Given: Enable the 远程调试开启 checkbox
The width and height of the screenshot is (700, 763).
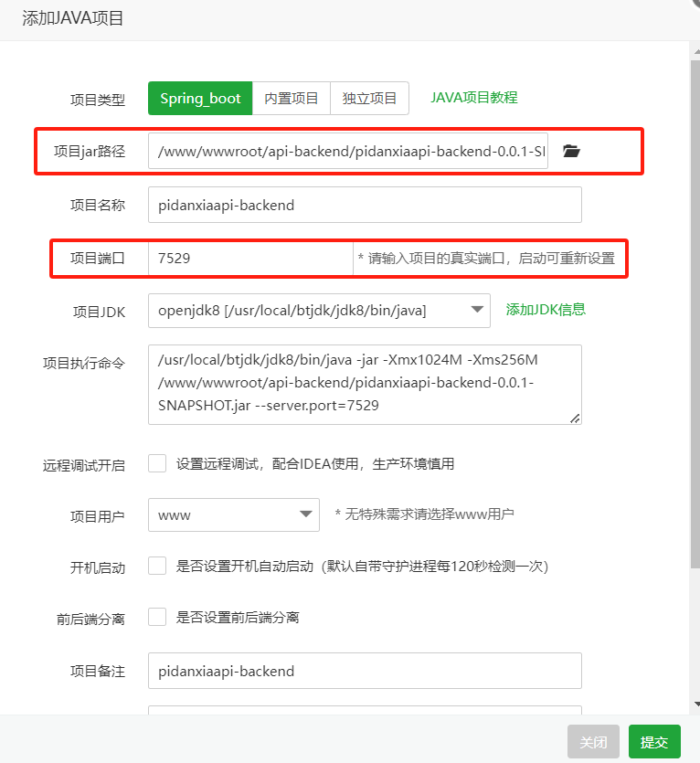Looking at the screenshot, I should [x=157, y=463].
